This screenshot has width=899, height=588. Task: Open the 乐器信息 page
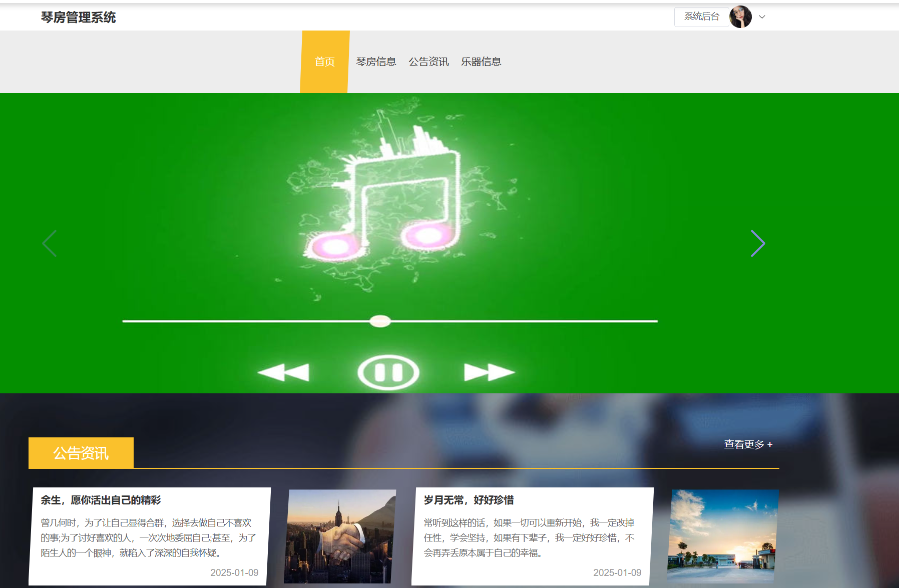[481, 62]
